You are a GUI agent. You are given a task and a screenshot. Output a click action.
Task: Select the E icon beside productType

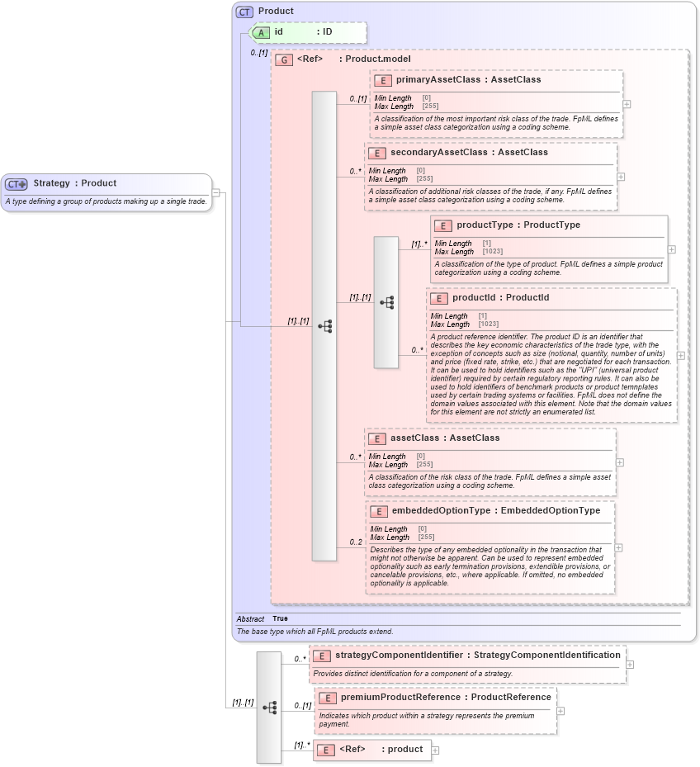(442, 225)
